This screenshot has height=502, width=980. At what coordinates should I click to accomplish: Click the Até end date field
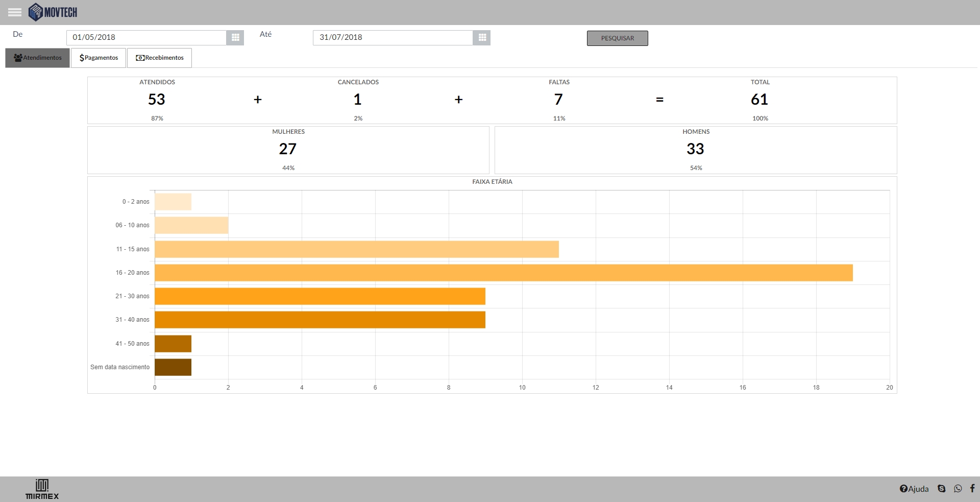pos(393,38)
